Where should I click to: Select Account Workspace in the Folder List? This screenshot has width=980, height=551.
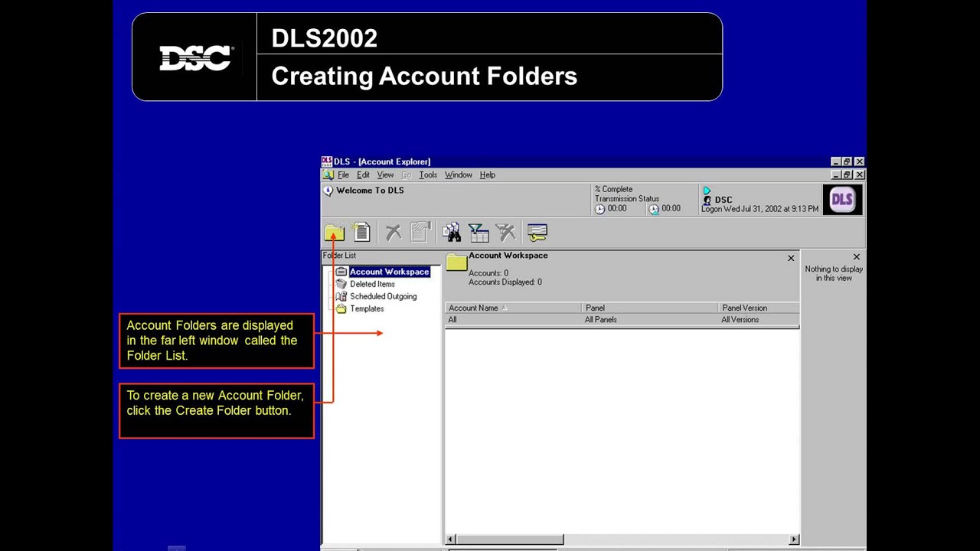(x=389, y=272)
